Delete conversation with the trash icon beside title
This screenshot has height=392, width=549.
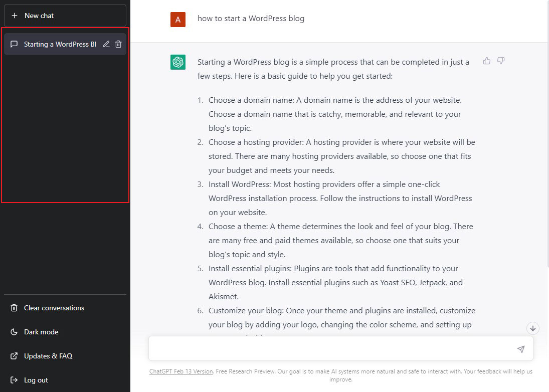(118, 44)
